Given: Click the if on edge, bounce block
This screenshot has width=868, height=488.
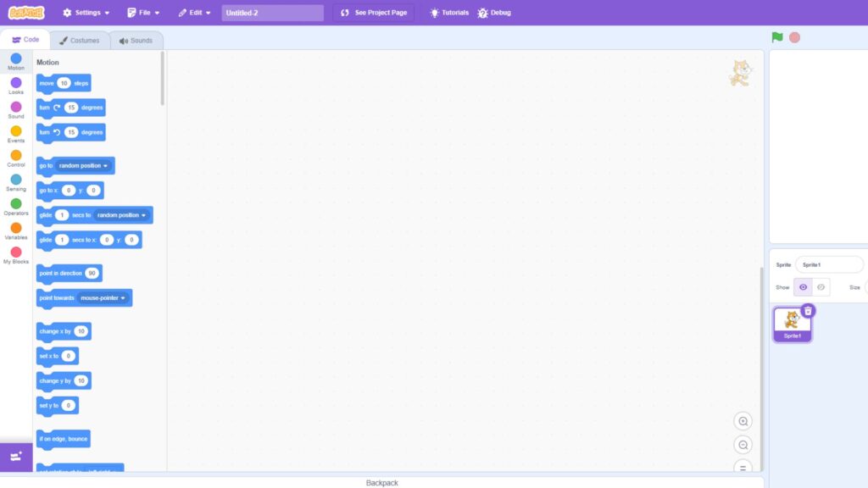Looking at the screenshot, I should 64,439.
